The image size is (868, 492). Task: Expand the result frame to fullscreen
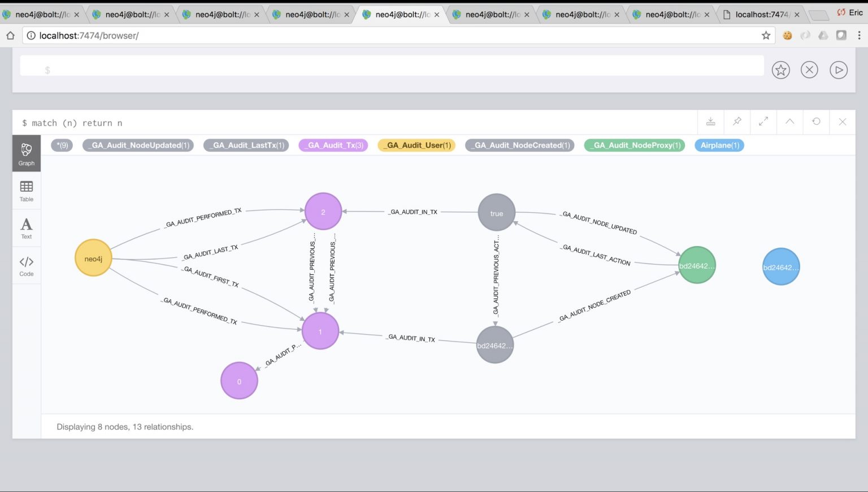click(x=763, y=122)
